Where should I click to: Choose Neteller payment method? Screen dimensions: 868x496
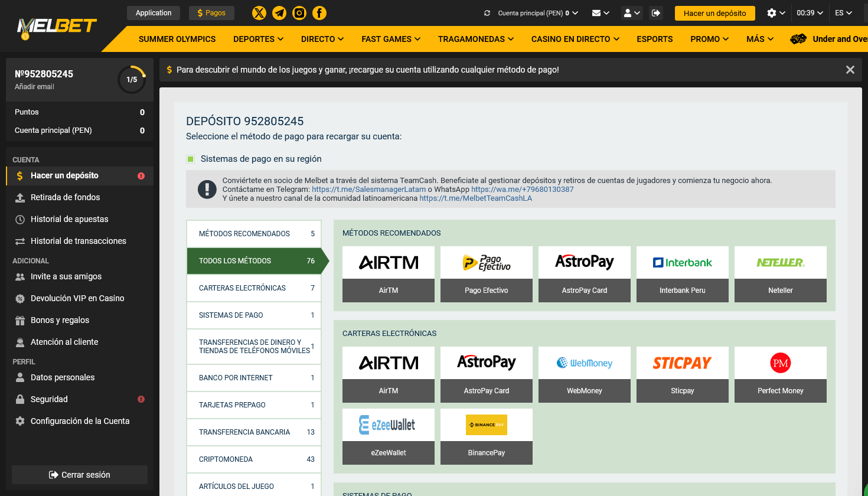[x=781, y=274]
